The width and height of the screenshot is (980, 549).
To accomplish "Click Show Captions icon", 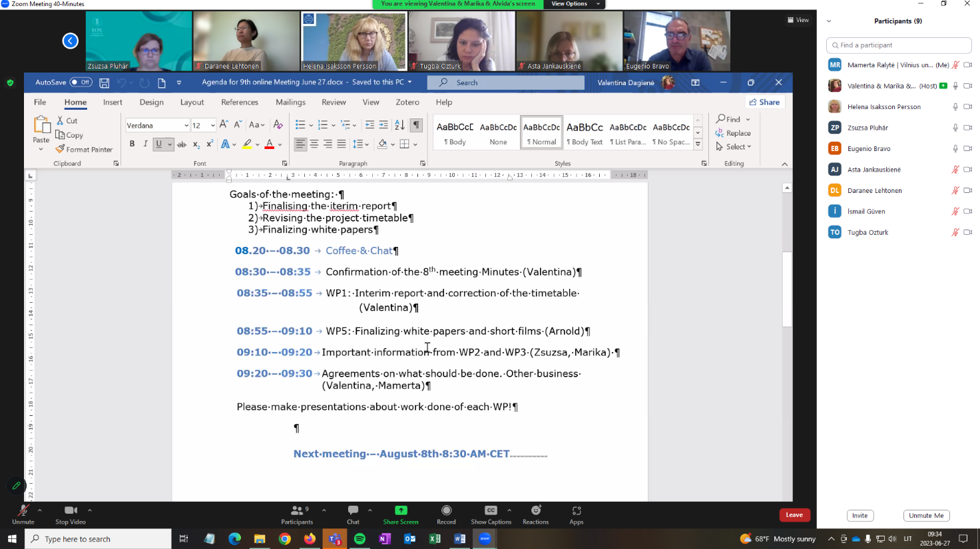I will pos(491,510).
